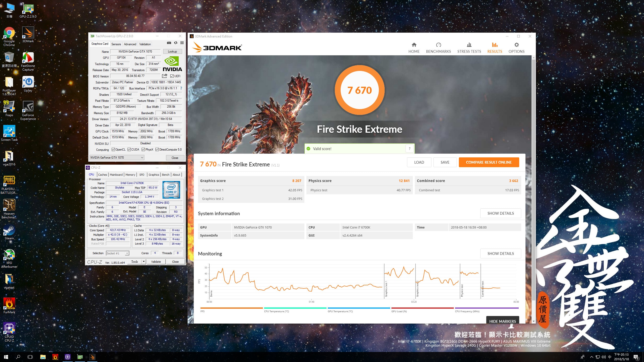This screenshot has width=644, height=362.
Task: Open the Benchmarks gauge icon in 3DMark
Action: coord(438,45)
